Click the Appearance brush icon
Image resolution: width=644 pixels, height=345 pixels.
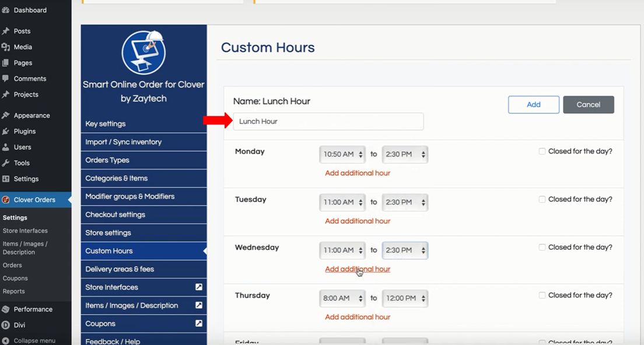[6, 116]
